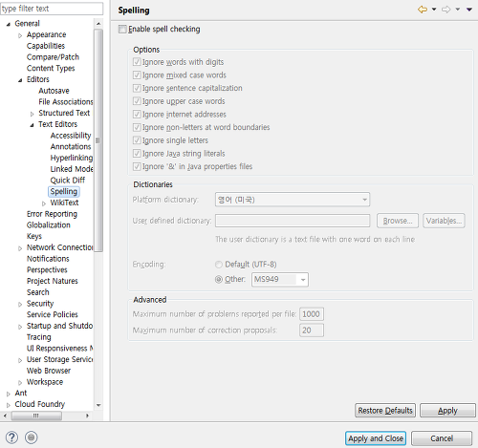Select Capabilities in the tree
This screenshot has width=478, height=448.
pos(46,46)
